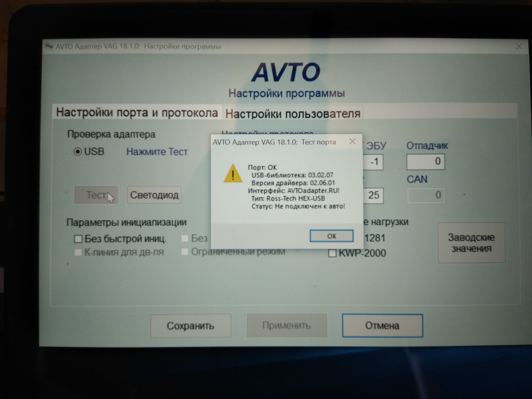Switch to Настройки пользователя tab
The height and width of the screenshot is (399, 532).
coord(293,113)
